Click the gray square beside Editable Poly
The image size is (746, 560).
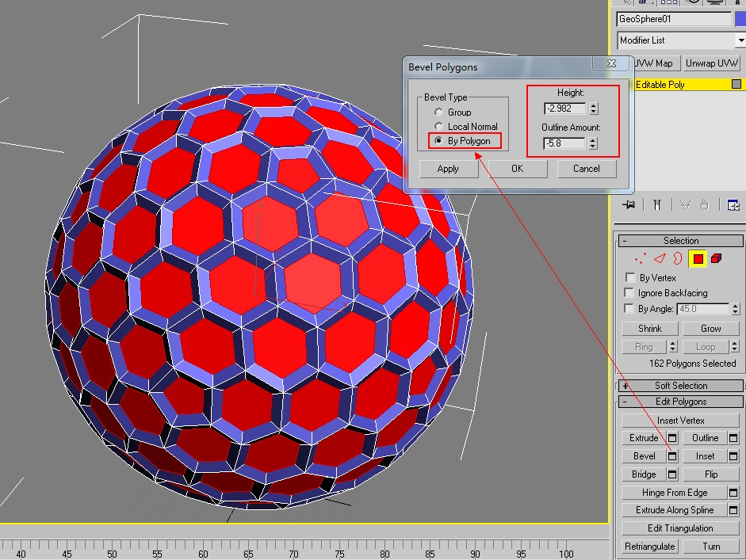coord(736,84)
